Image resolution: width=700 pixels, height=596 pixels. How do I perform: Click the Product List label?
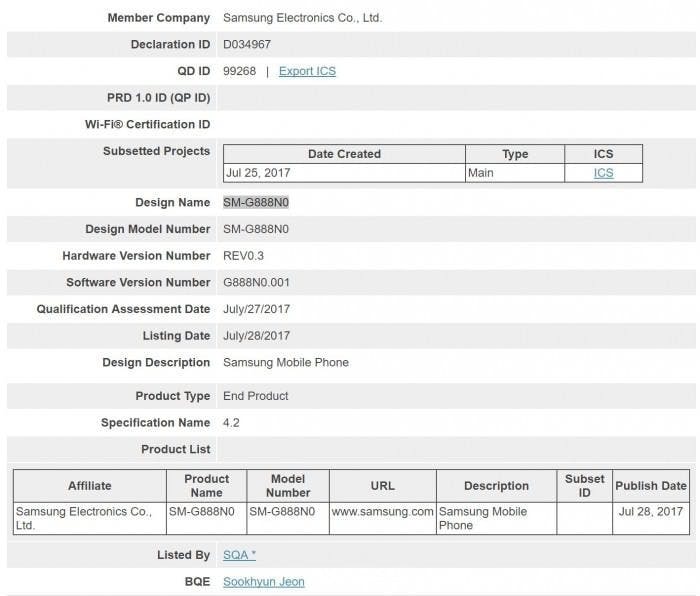pos(175,449)
